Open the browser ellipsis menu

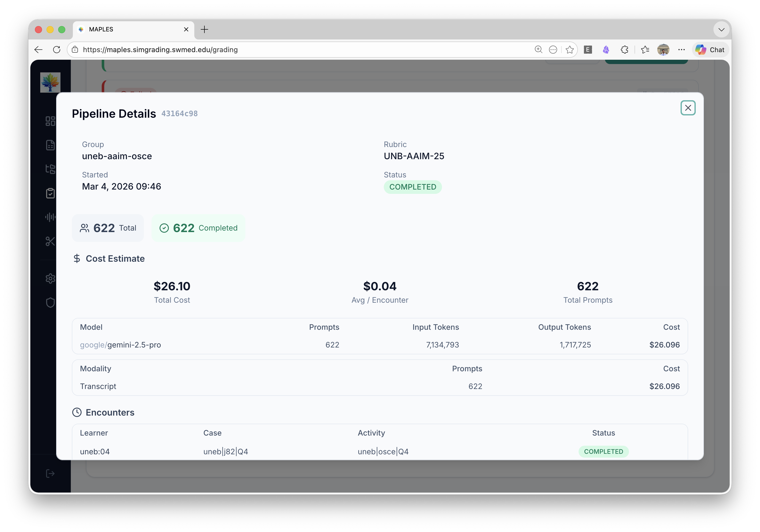(x=681, y=50)
